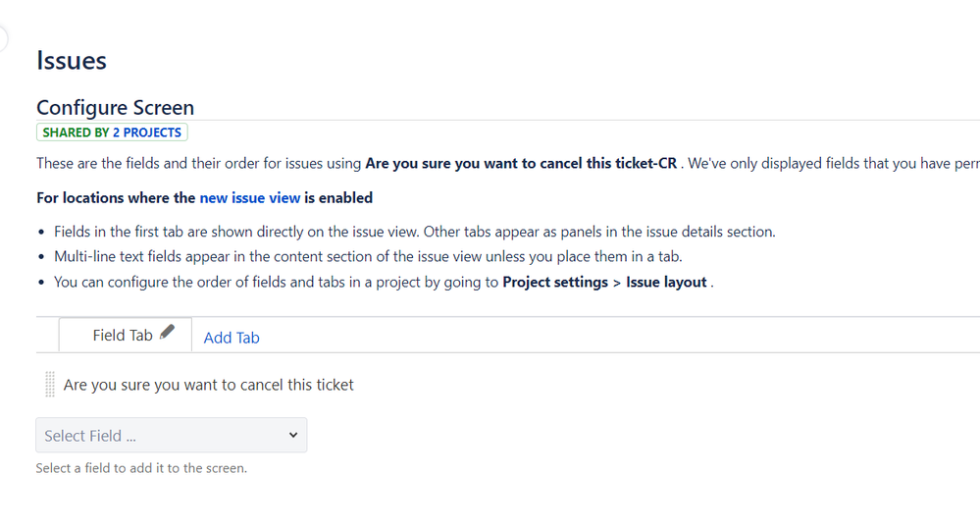This screenshot has width=980, height=527.
Task: Click the SHARED BY 2 PROJECTS badge
Action: click(112, 132)
